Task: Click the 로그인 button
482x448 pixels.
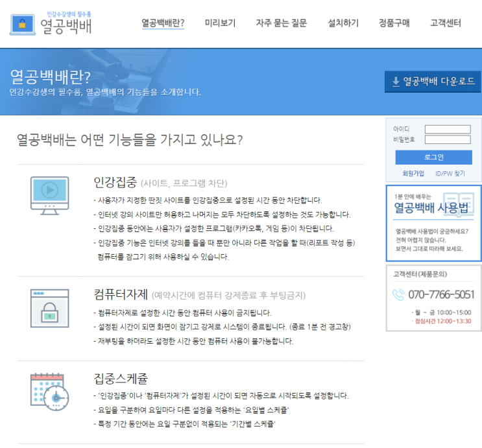Action: 433,158
